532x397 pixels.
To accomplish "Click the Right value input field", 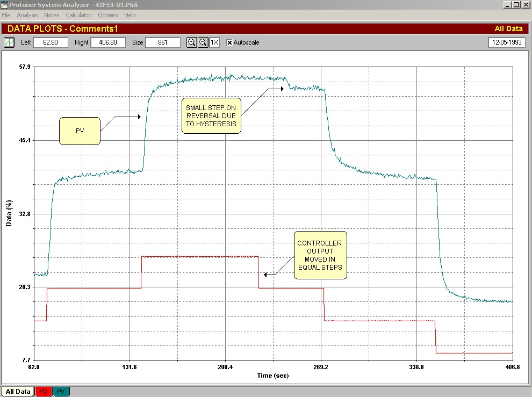I will coord(108,42).
